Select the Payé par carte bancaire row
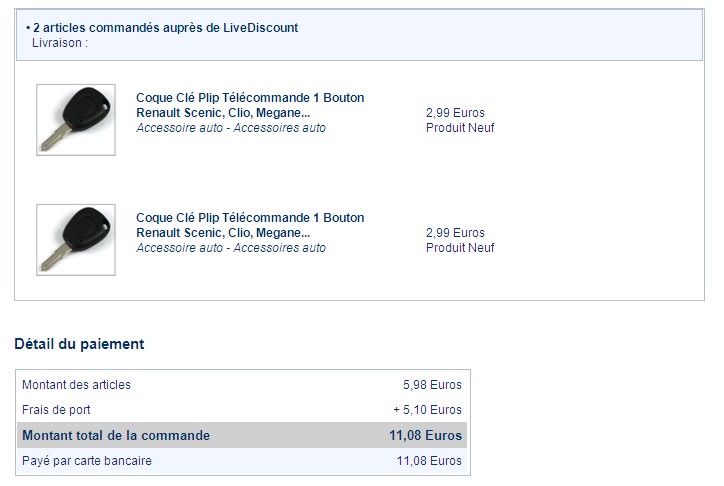Viewport: 724px width, 486px height. coord(242,461)
